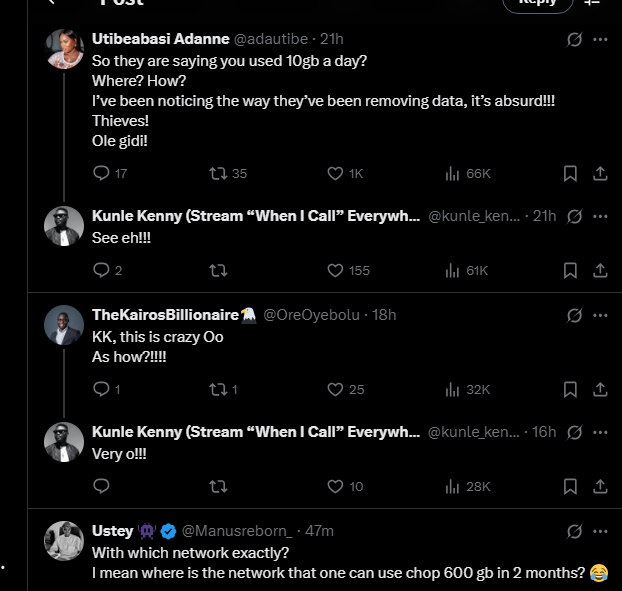Viewport: 622px width, 591px height.
Task: Open more menu on "See eh!!!" reply
Action: point(600,216)
